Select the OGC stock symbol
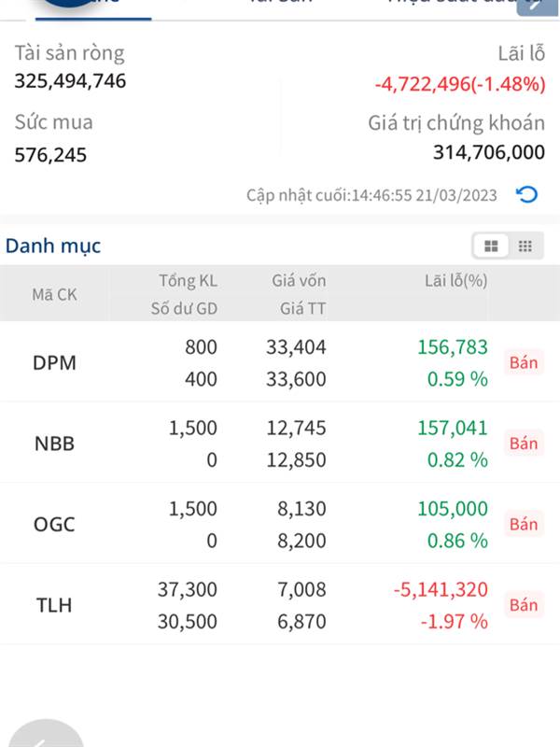 pyautogui.click(x=54, y=524)
